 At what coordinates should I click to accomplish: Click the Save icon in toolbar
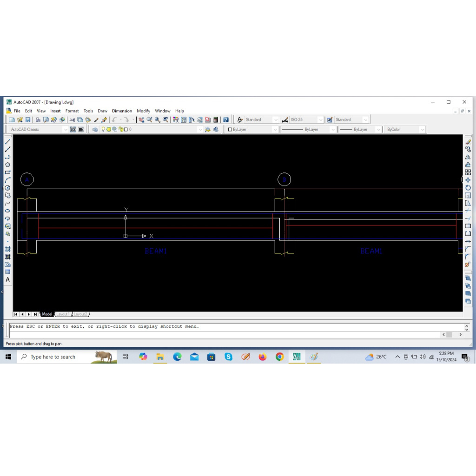tap(28, 120)
